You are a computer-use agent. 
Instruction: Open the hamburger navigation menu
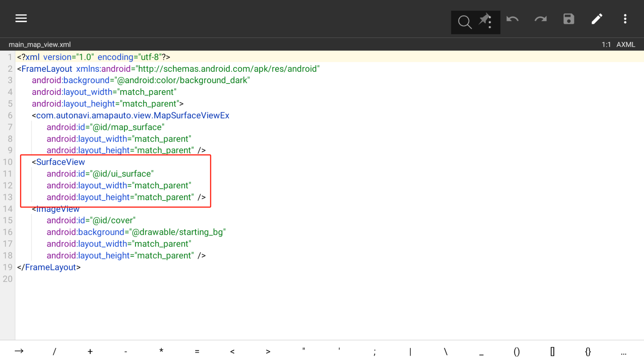tap(21, 18)
